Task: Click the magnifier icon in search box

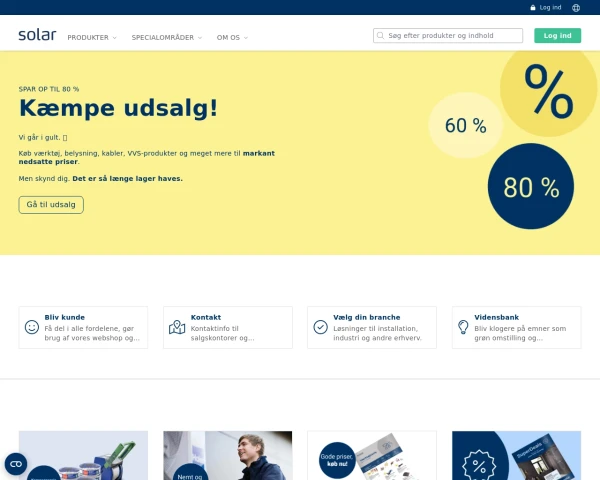Action: point(381,36)
